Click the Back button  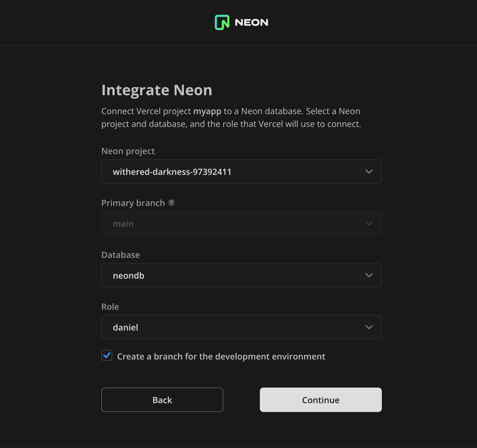(x=162, y=400)
